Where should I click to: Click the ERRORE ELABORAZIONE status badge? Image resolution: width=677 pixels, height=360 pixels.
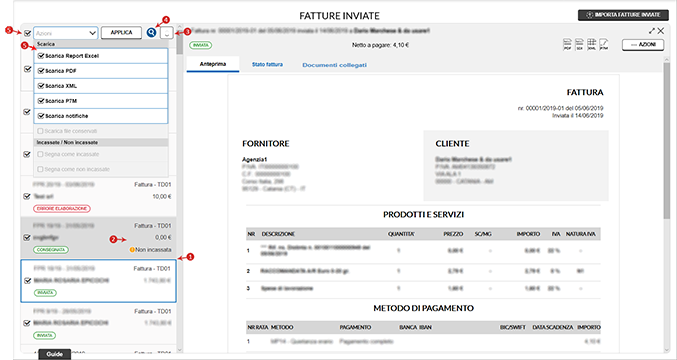tap(62, 208)
